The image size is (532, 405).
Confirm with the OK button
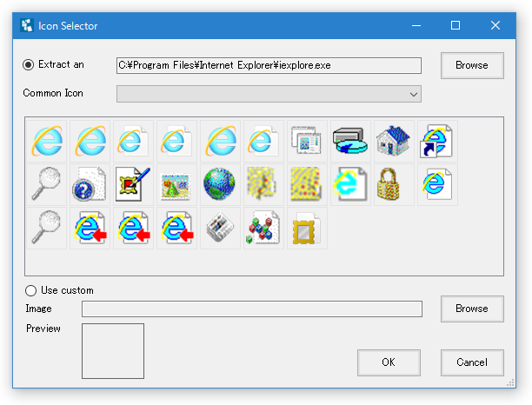[x=389, y=362]
